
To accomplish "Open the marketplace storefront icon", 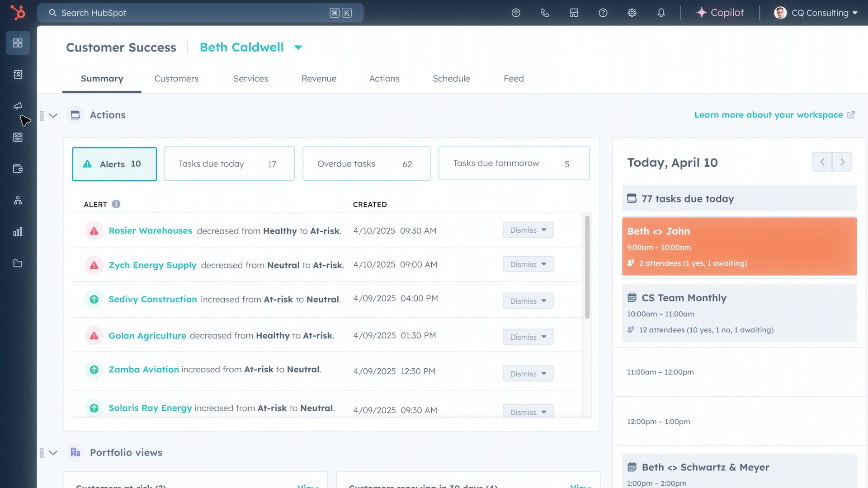I will (574, 13).
